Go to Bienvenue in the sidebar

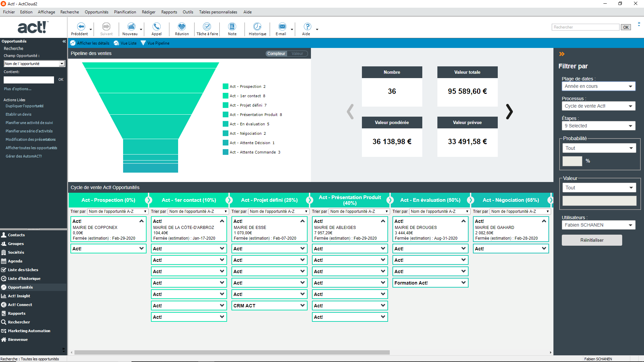18,340
